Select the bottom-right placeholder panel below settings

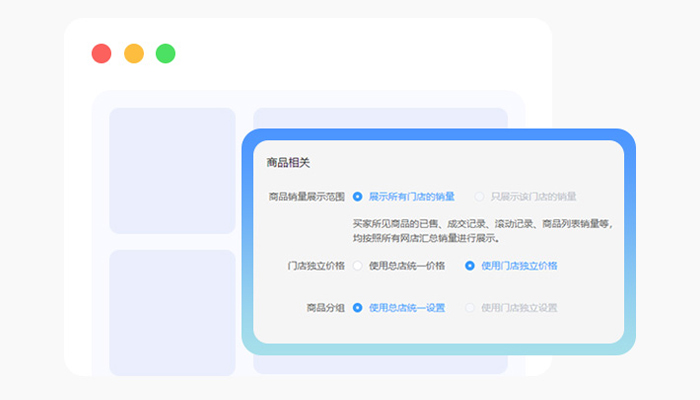point(380,365)
